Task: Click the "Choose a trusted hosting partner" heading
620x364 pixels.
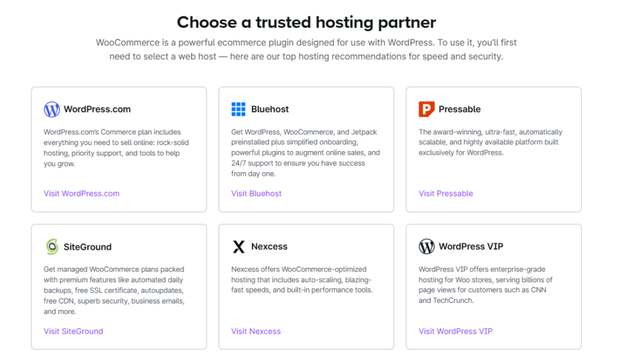Action: [306, 22]
